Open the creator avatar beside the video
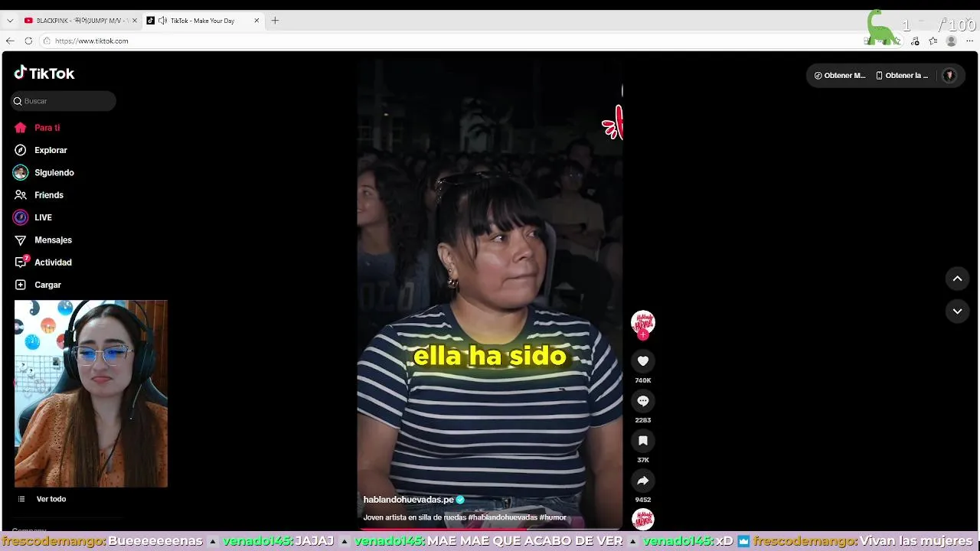Image resolution: width=980 pixels, height=551 pixels. tap(643, 322)
